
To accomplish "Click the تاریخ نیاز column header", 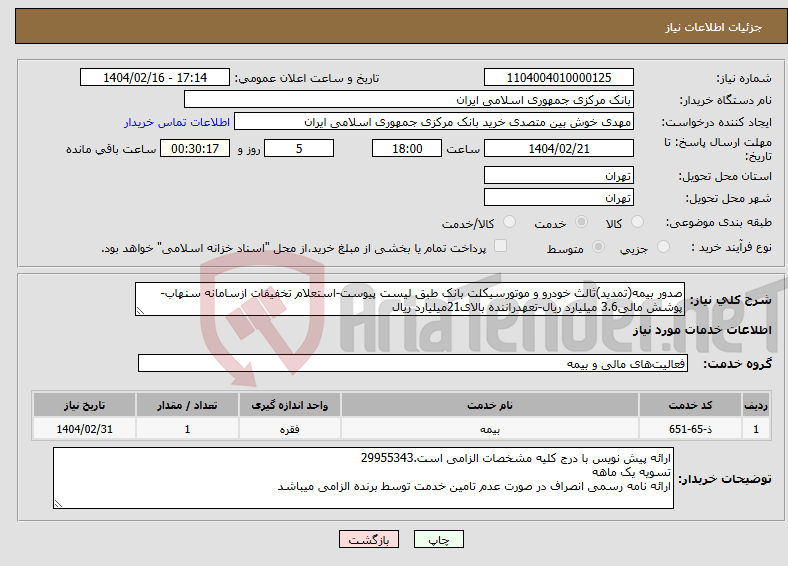I will (84, 405).
